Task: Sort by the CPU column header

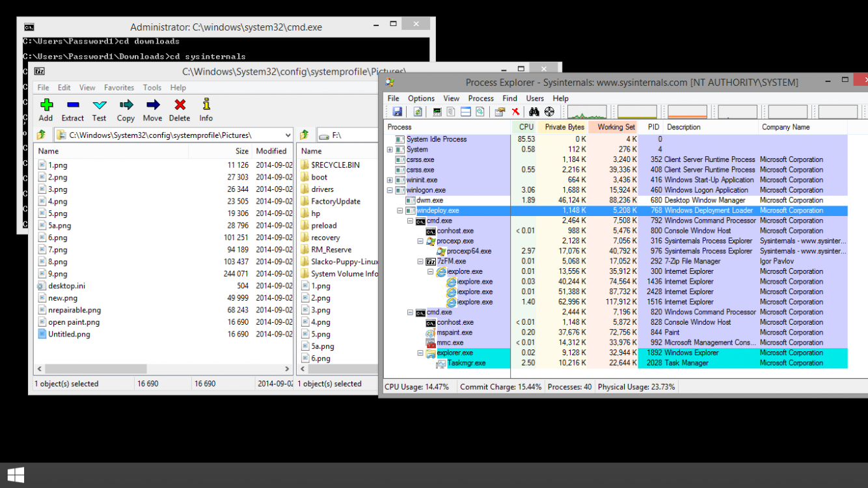Action: tap(524, 127)
